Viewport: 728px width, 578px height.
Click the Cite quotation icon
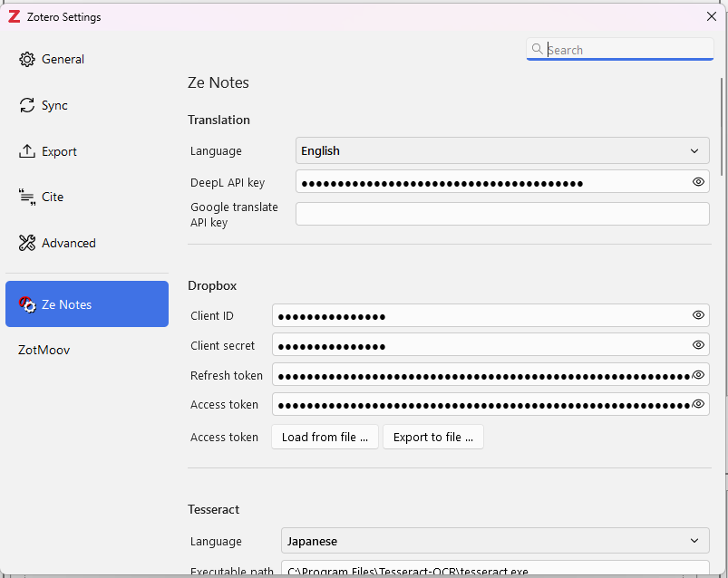pyautogui.click(x=27, y=197)
